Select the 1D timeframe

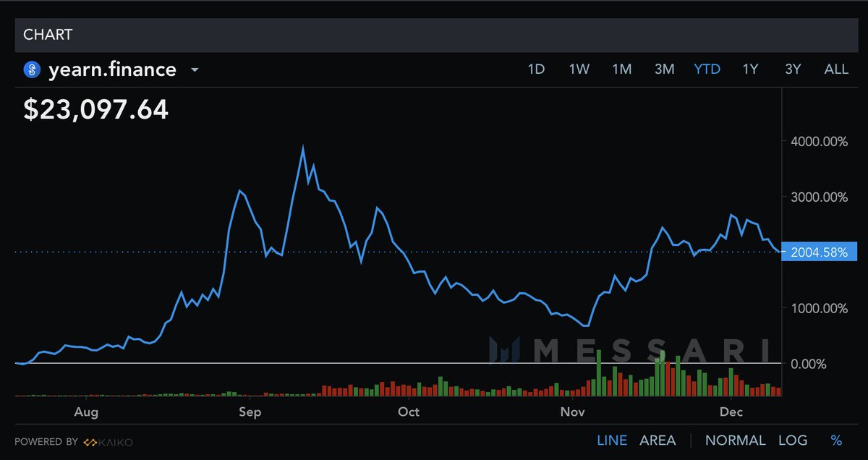537,69
